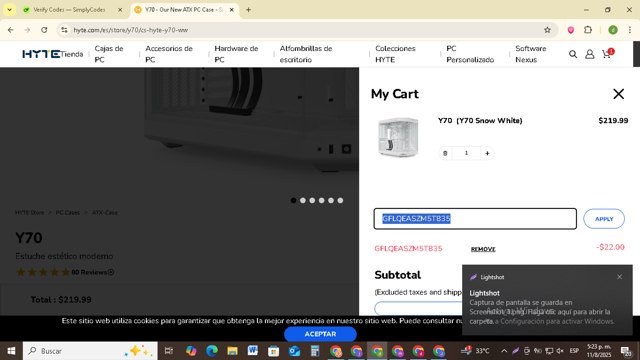Open the tab search dropdown arrow
This screenshot has width=640, height=360.
[9, 9]
